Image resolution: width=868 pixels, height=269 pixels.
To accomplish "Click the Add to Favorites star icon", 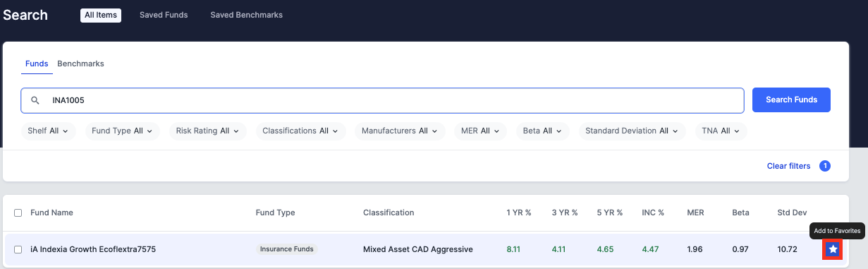I will tap(833, 249).
